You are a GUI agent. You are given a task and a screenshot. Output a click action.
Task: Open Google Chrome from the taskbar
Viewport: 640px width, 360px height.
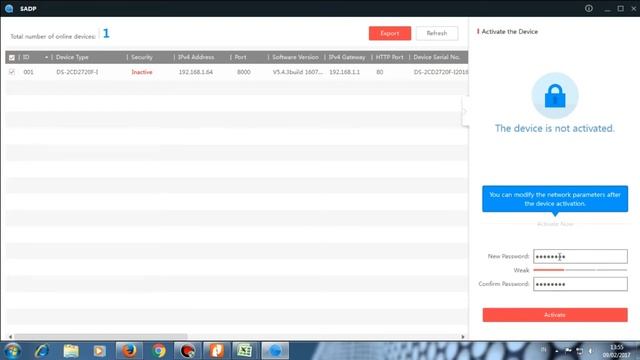[159, 351]
